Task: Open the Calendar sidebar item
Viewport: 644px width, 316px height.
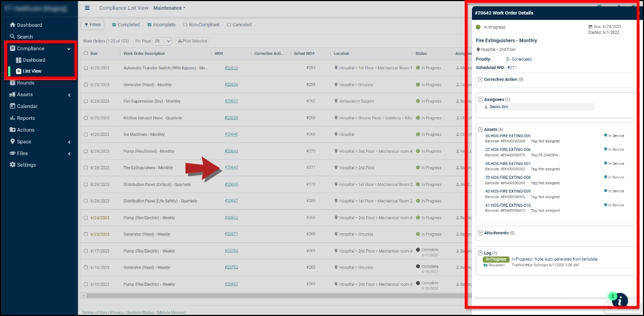Action: 24,106
